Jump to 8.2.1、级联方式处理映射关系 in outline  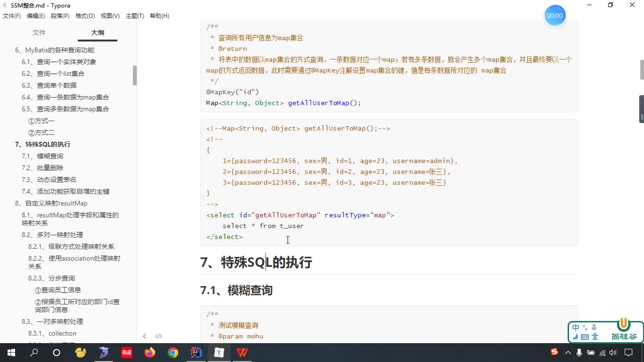[71, 247]
